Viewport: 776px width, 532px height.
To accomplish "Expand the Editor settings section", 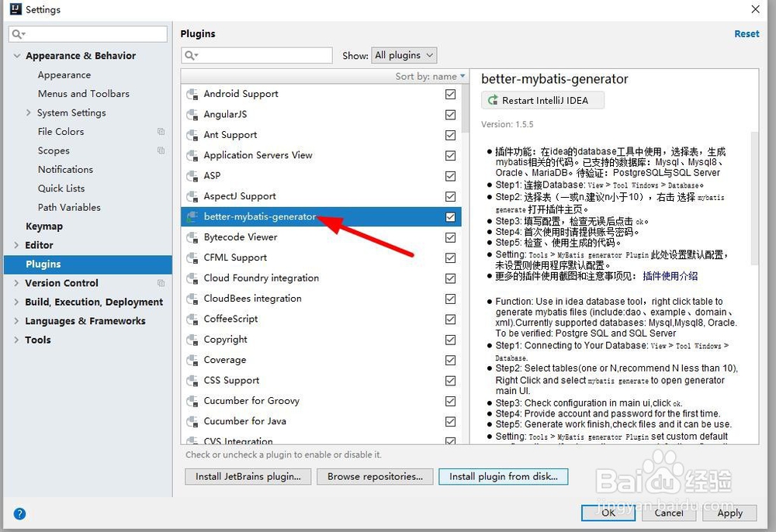I will pos(16,245).
